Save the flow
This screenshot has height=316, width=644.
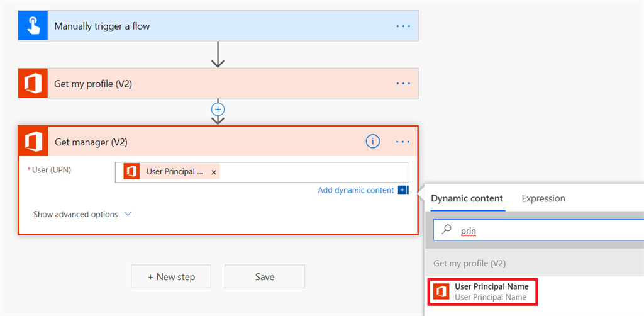tap(264, 276)
